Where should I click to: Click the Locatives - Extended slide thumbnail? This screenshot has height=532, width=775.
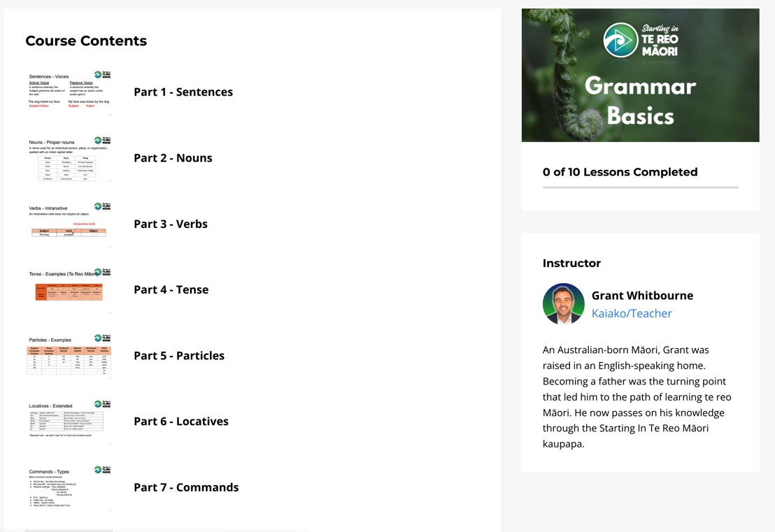pyautogui.click(x=69, y=422)
